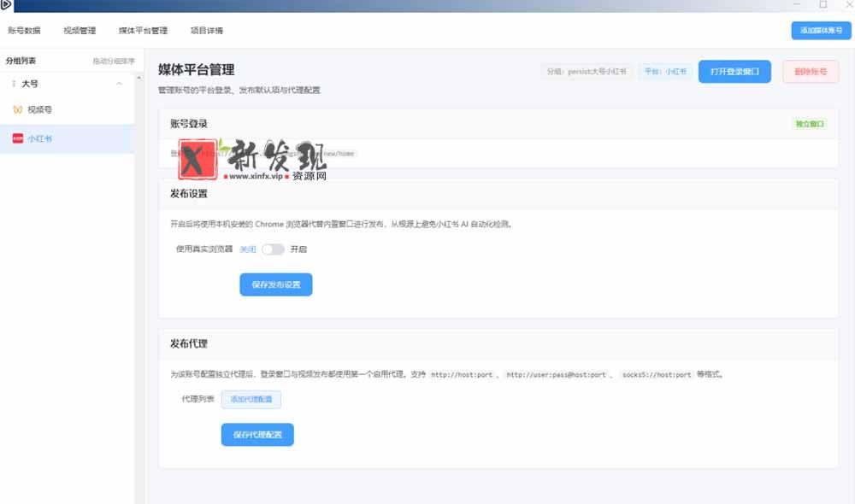Click the socks5://host:port example text

[x=657, y=375]
